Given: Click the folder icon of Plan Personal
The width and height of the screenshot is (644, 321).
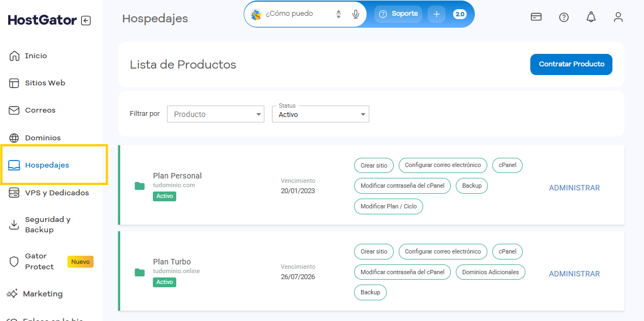Looking at the screenshot, I should pyautogui.click(x=140, y=186).
